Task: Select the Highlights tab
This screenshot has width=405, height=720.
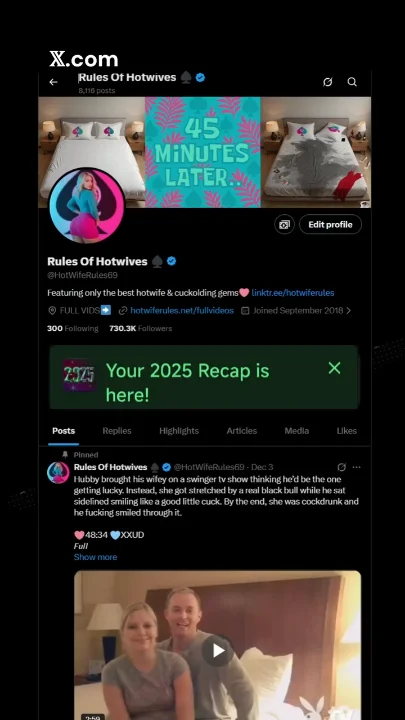Action: (x=179, y=431)
